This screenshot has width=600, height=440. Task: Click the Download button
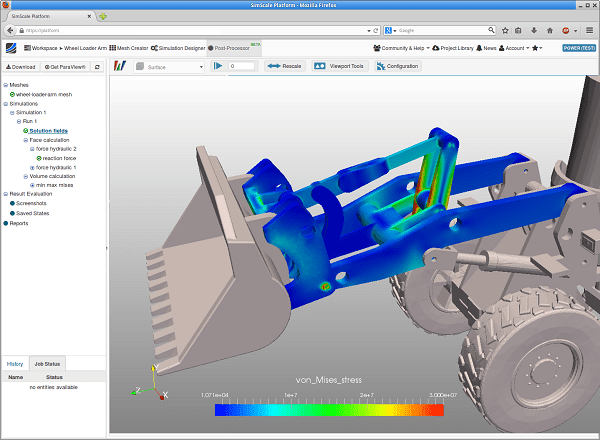tap(21, 67)
